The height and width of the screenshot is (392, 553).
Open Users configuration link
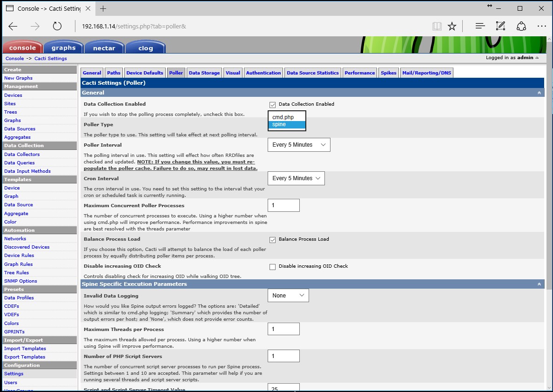click(11, 383)
